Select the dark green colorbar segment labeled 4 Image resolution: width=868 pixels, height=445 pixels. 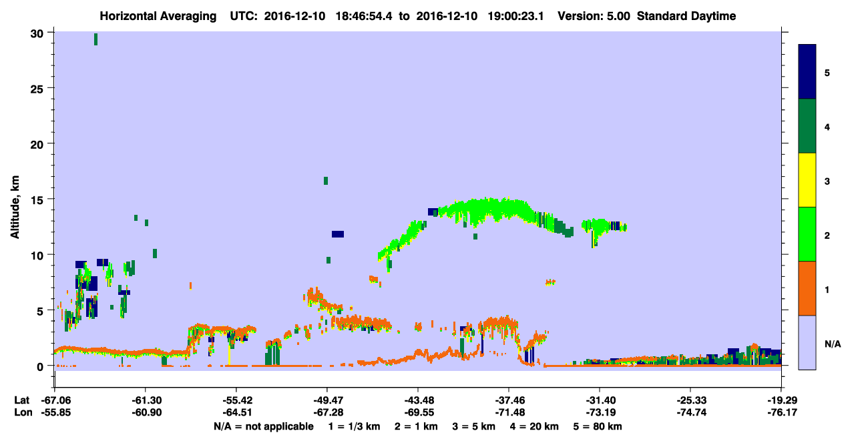[807, 126]
